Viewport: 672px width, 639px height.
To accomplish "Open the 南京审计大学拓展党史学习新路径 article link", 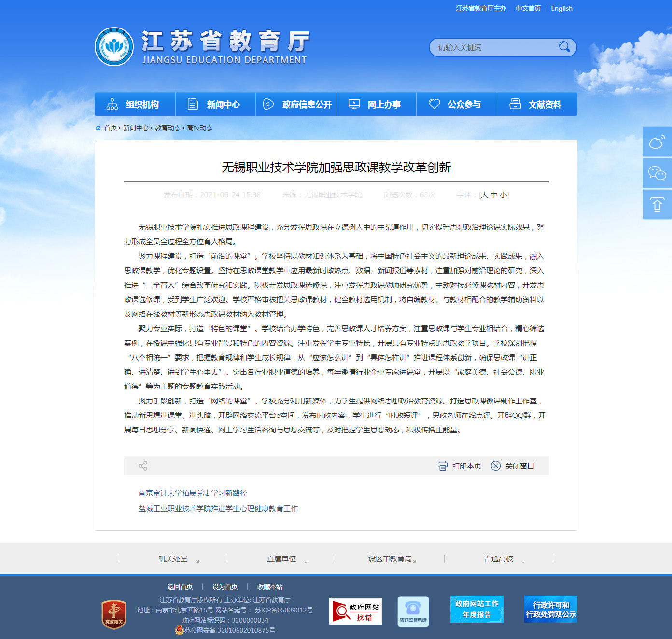I will tap(193, 493).
